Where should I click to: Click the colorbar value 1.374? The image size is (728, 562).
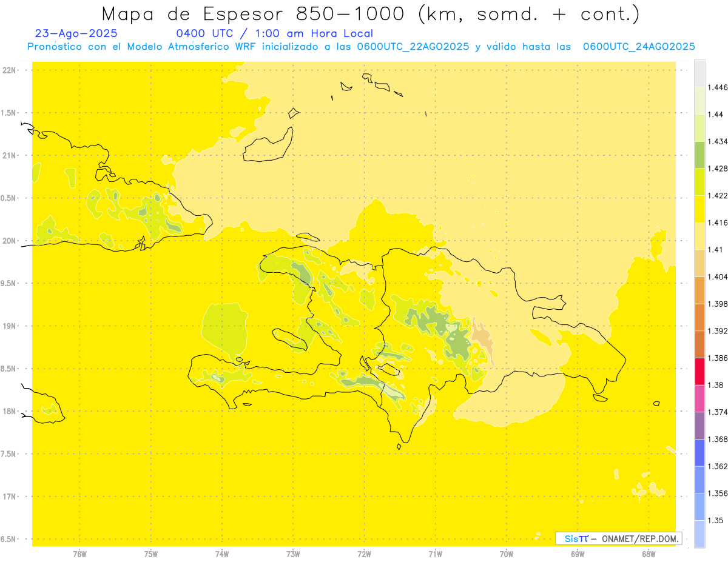(718, 412)
